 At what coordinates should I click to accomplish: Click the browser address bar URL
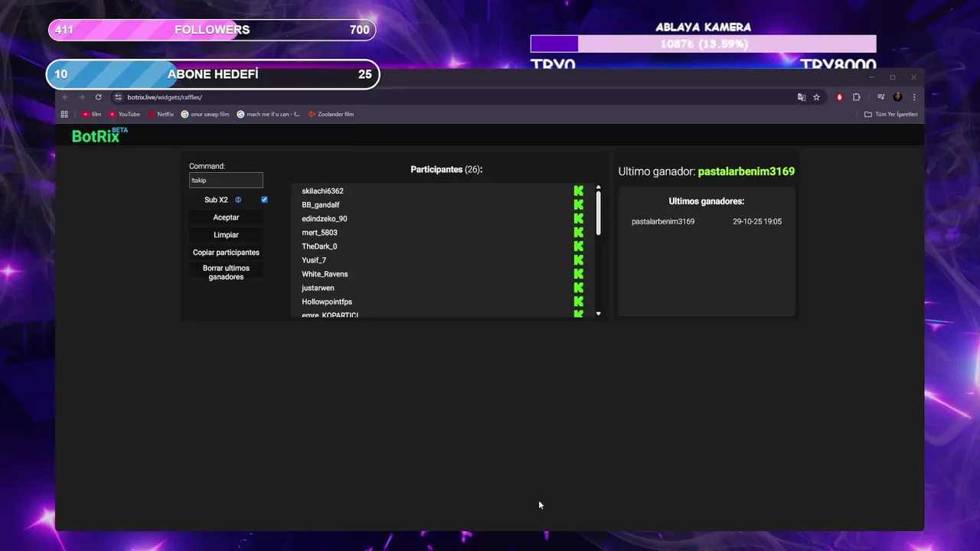point(165,97)
